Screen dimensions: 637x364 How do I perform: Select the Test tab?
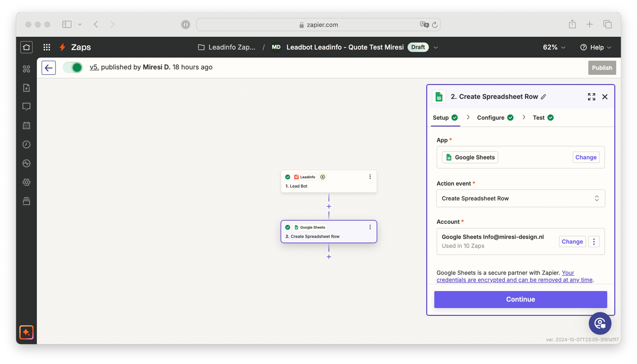[x=538, y=117]
